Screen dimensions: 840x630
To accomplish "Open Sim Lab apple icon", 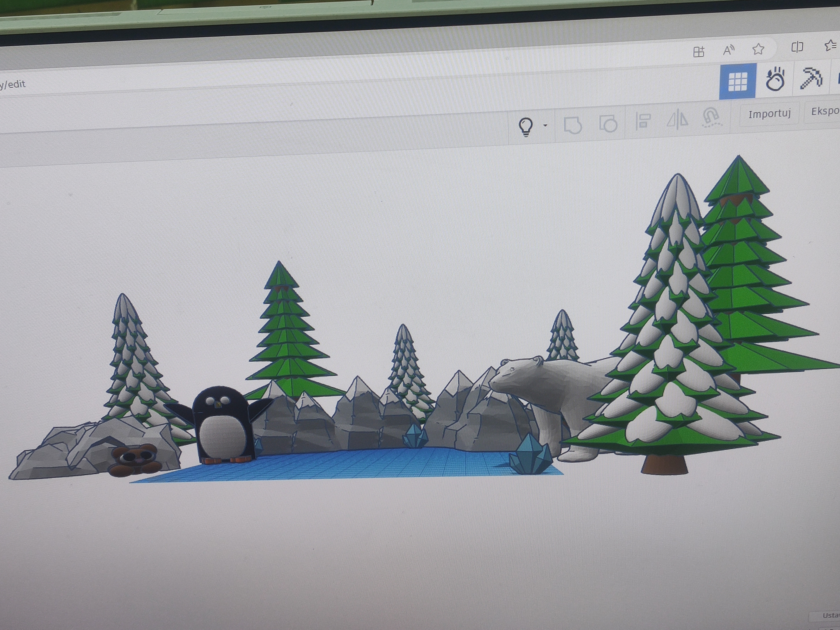I will pyautogui.click(x=775, y=79).
